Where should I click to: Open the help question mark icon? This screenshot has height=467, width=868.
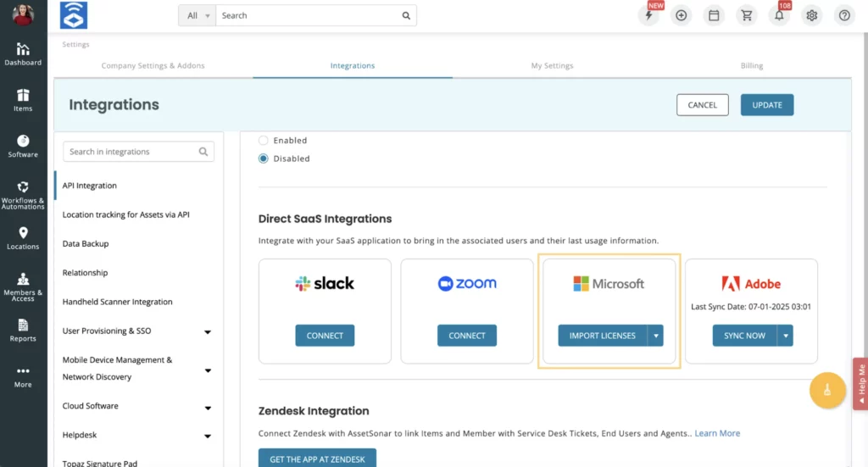(844, 15)
